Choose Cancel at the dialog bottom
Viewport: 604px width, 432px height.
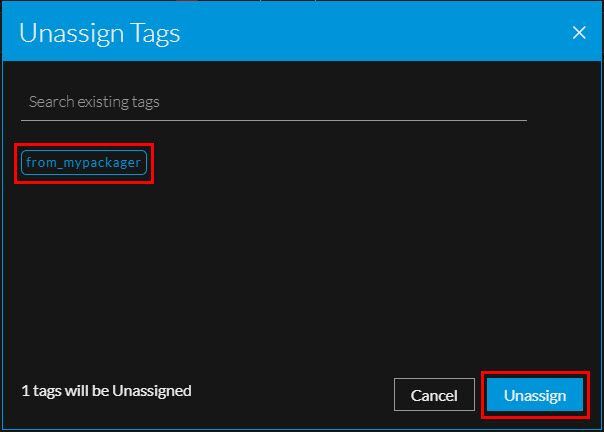pyautogui.click(x=434, y=395)
